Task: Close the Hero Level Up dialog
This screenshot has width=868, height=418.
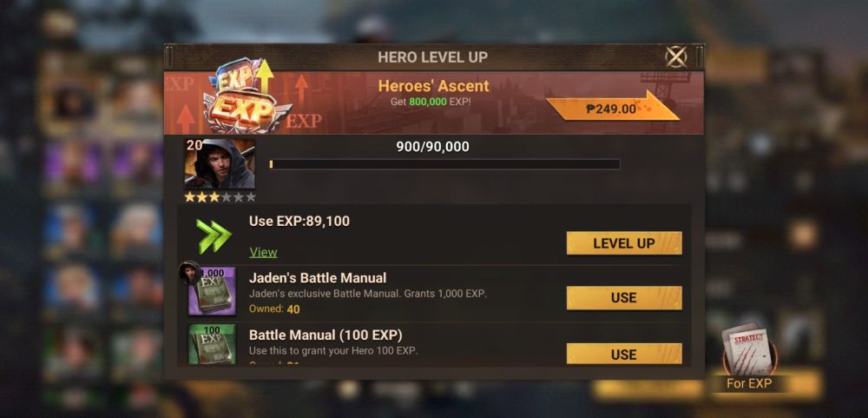Action: point(676,56)
